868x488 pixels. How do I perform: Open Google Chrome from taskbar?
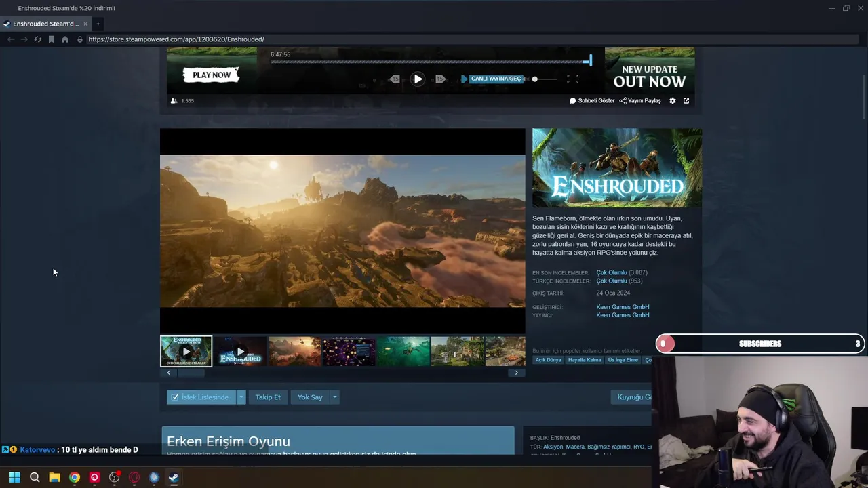[75, 477]
